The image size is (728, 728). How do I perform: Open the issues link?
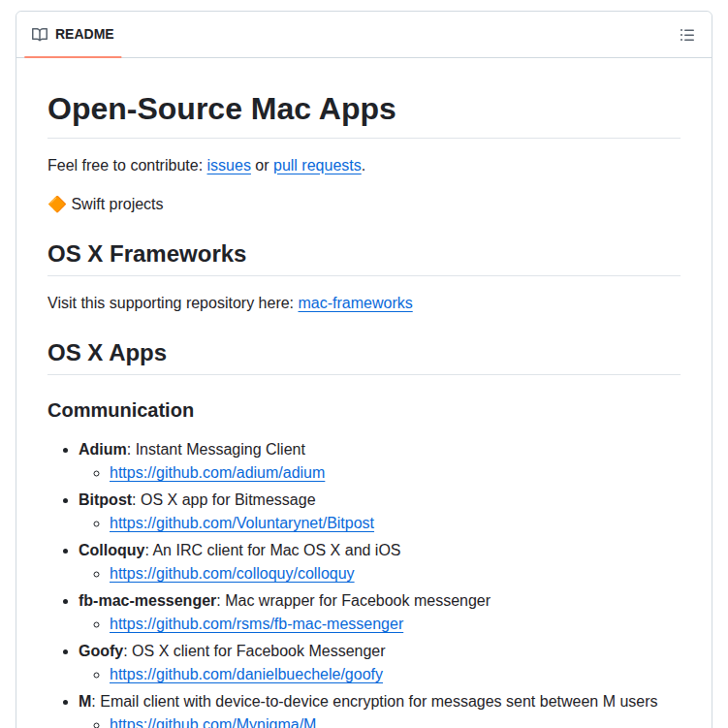click(x=229, y=166)
